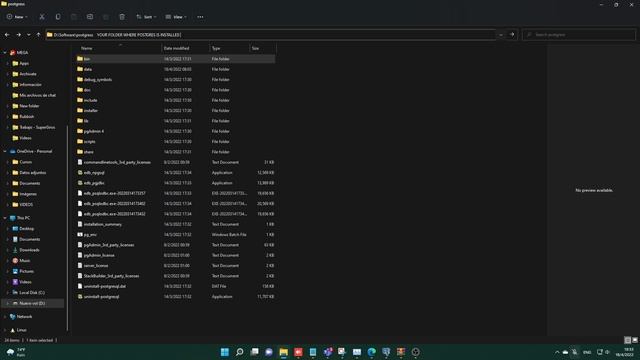Go back with the Back arrow
The image size is (640, 360).
coord(7,35)
